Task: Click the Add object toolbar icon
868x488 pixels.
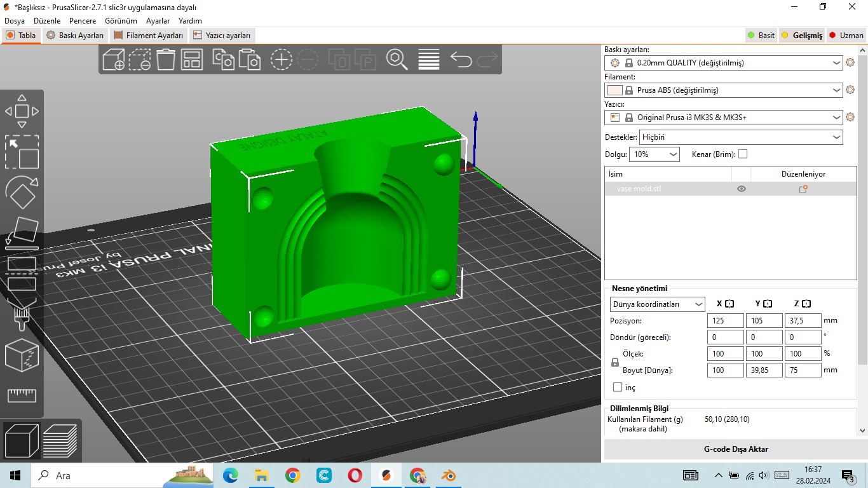Action: pyautogui.click(x=114, y=60)
